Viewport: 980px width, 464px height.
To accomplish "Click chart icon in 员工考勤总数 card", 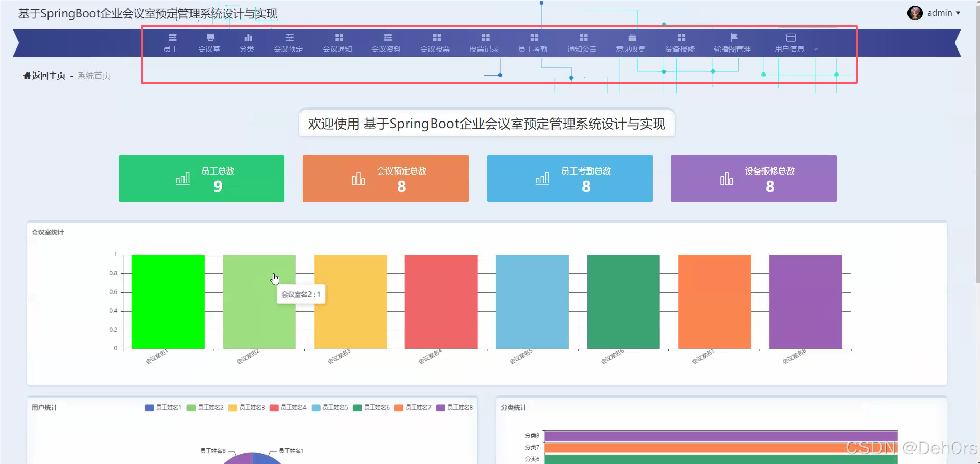I will [x=542, y=178].
